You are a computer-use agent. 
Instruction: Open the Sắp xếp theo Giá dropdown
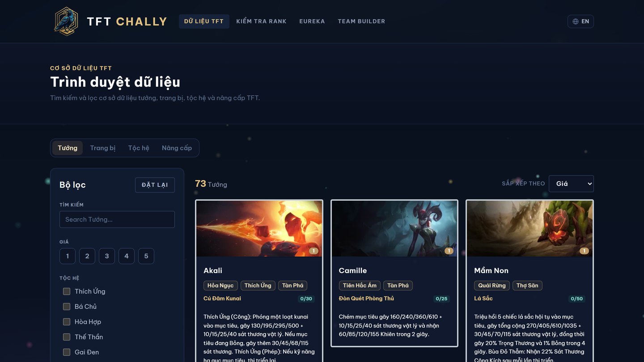tap(571, 184)
